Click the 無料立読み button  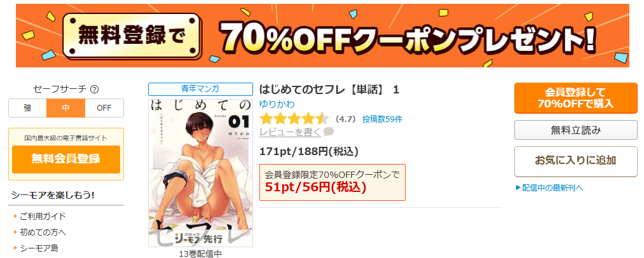tap(576, 130)
